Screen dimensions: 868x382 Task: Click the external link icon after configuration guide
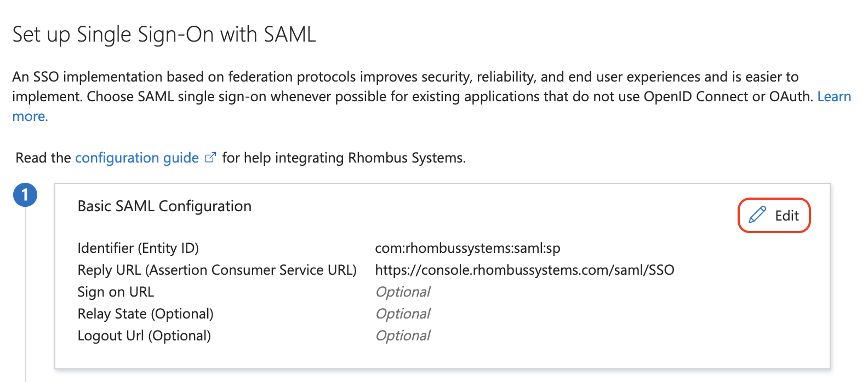(x=210, y=158)
